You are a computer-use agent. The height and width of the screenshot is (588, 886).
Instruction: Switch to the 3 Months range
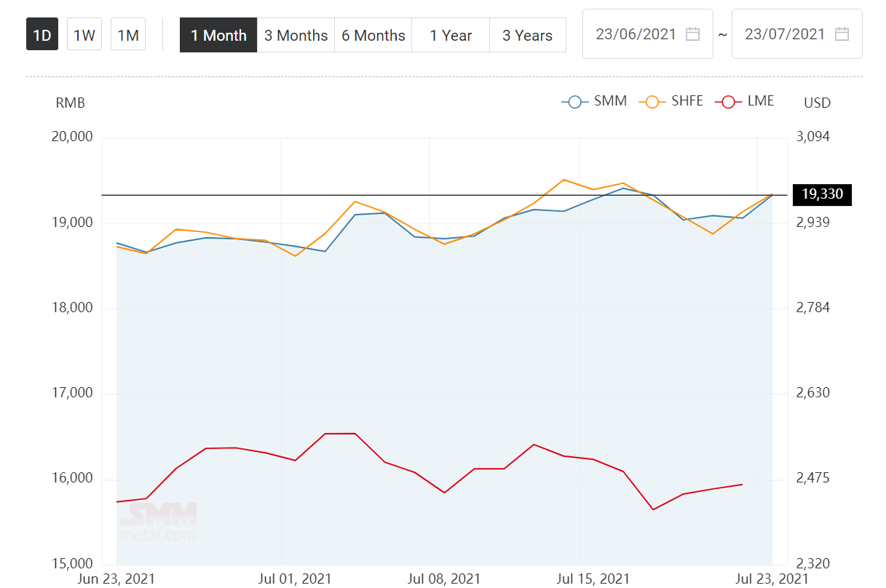[x=296, y=36]
